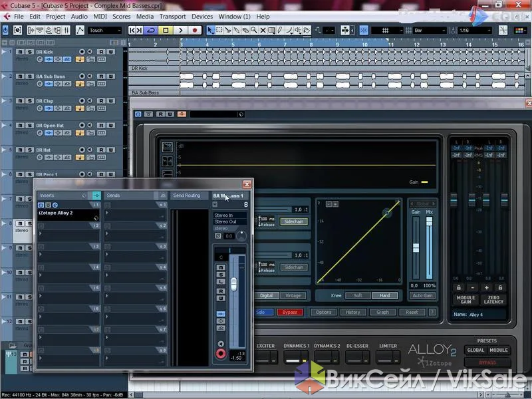Choose the Mute X tool

click(263, 31)
